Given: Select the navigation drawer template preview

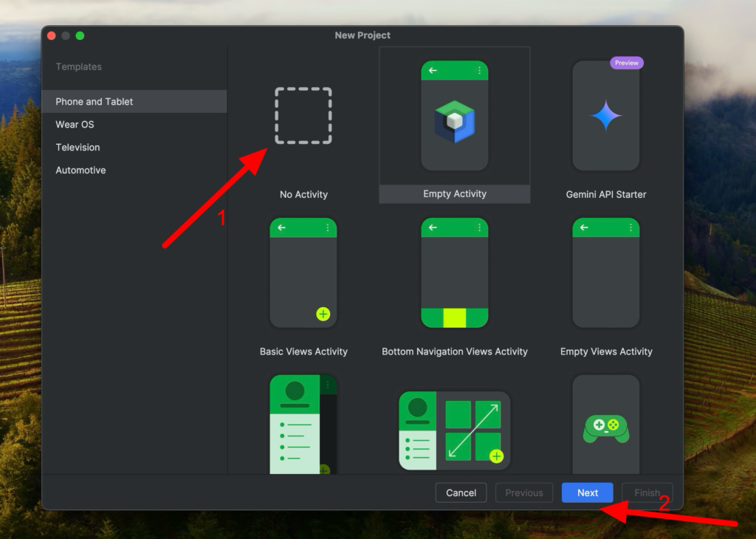Looking at the screenshot, I should point(303,425).
